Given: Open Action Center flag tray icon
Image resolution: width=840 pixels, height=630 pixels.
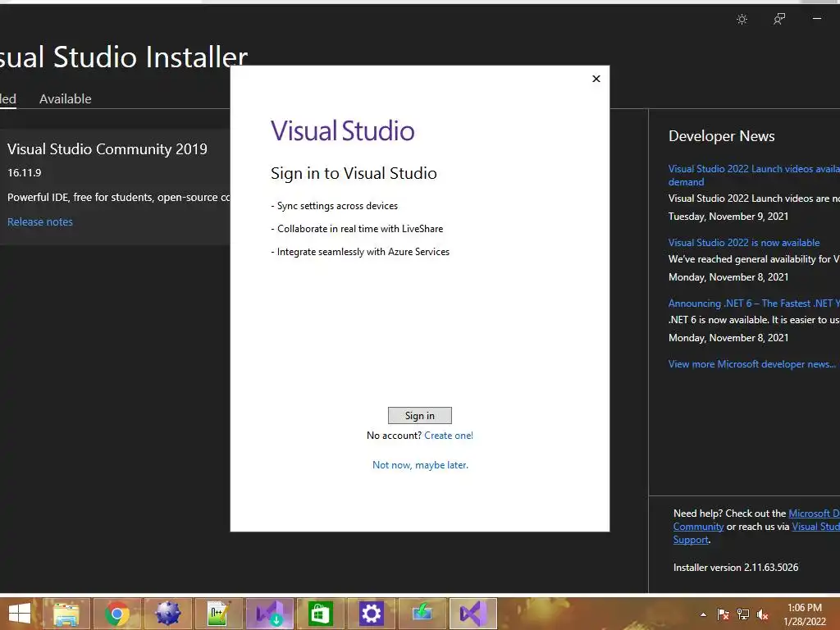Looking at the screenshot, I should click(723, 614).
